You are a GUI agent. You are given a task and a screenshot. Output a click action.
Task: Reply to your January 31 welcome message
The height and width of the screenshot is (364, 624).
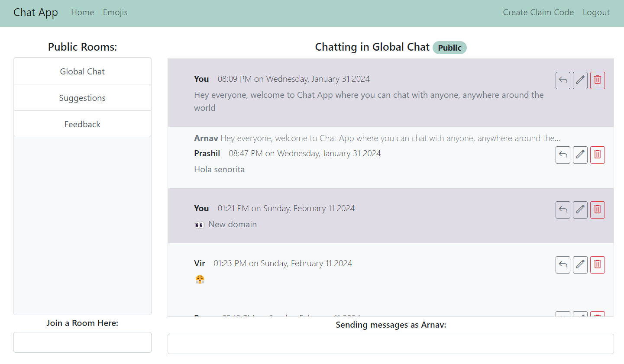coord(563,80)
